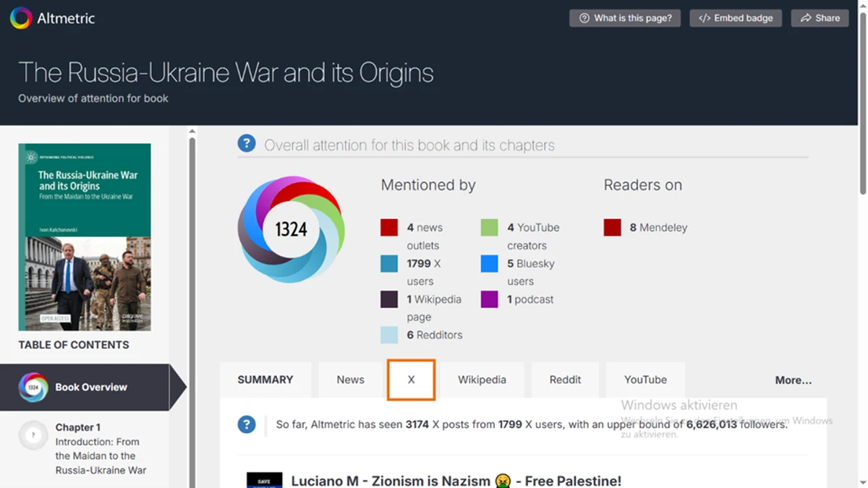Click the Altmetric logo icon

21,18
